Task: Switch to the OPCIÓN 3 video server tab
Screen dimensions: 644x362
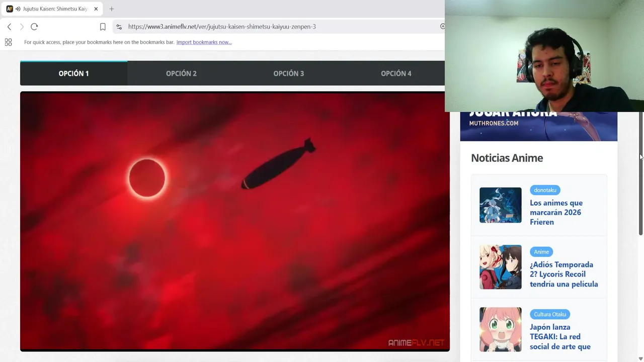Action: coord(289,73)
